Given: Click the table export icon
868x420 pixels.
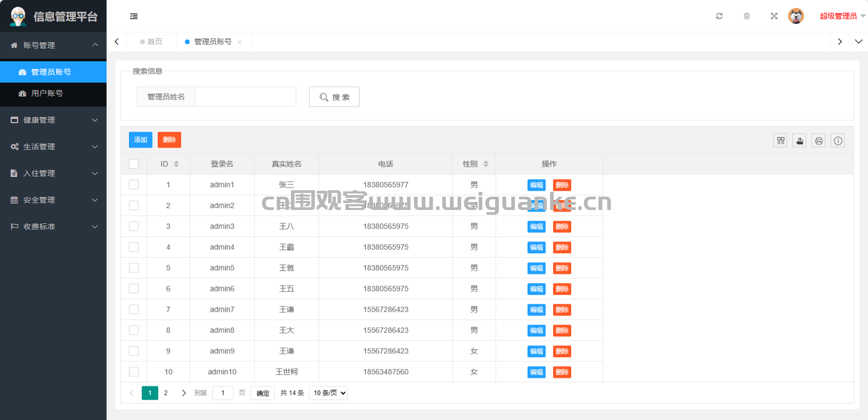Looking at the screenshot, I should tap(800, 141).
